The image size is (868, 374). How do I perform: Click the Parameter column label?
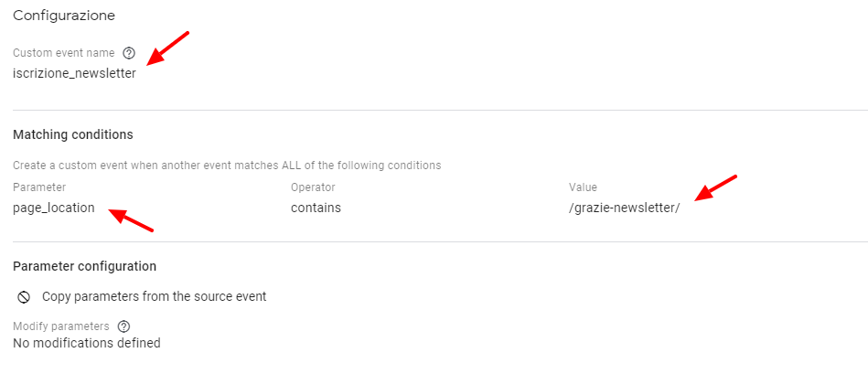click(x=38, y=187)
